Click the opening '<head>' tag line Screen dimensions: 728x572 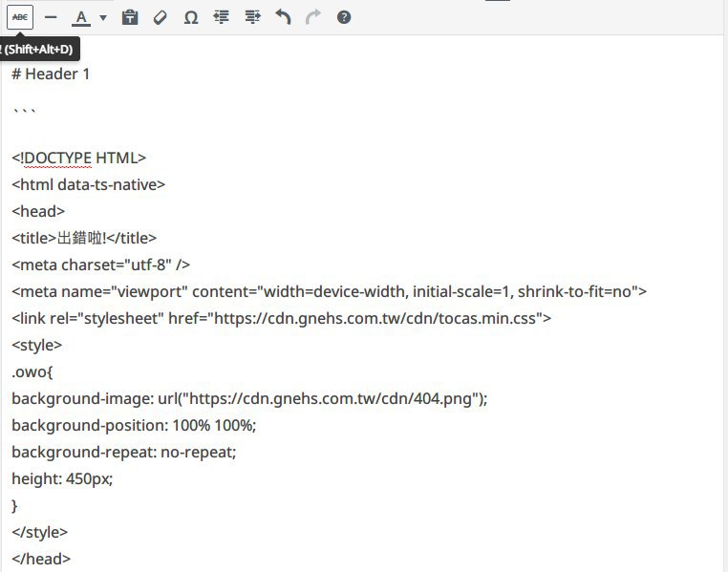tap(38, 212)
